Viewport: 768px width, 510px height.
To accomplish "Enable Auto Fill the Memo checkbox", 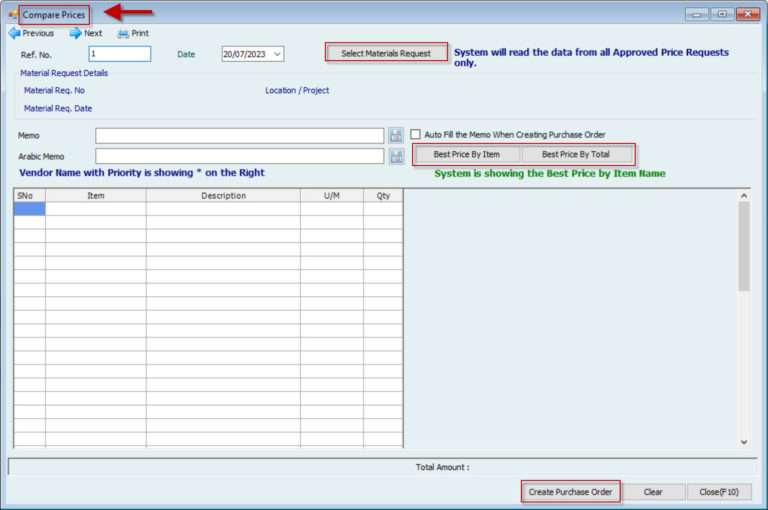I will pyautogui.click(x=415, y=135).
